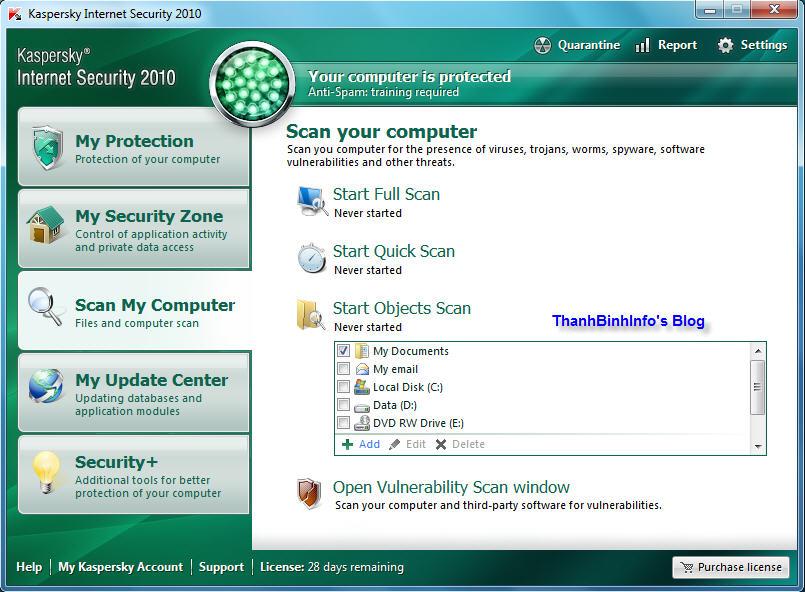
Task: Select the Scan My Computer section
Action: (135, 311)
